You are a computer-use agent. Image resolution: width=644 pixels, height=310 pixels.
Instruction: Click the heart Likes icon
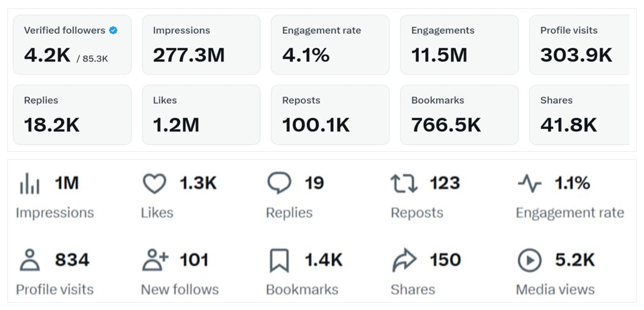[155, 183]
